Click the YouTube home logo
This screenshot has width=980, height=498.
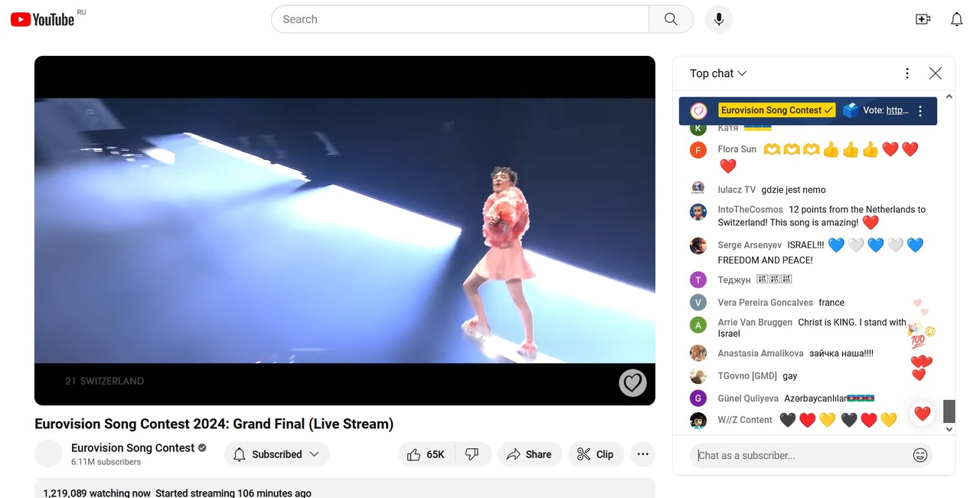[x=43, y=19]
